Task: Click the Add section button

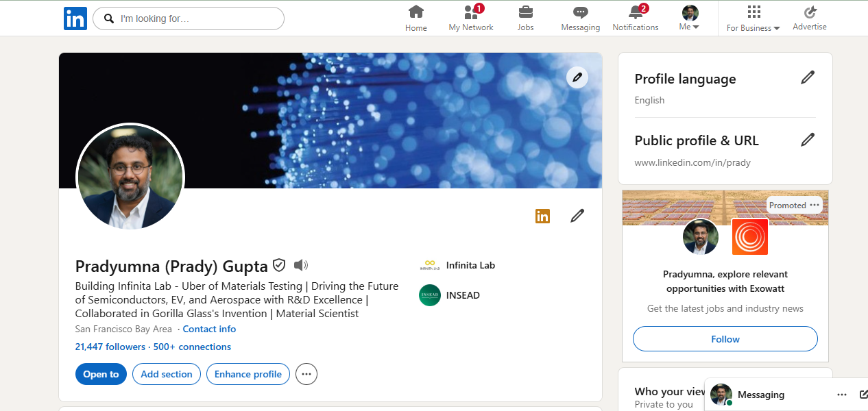Action: (167, 374)
